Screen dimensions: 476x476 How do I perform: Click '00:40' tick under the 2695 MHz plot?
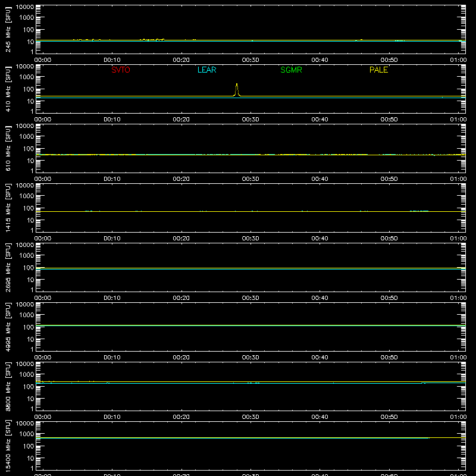point(320,298)
